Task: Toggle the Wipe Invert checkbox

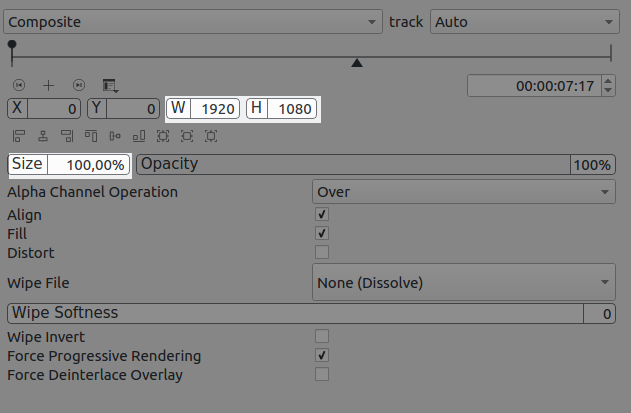Action: tap(322, 336)
